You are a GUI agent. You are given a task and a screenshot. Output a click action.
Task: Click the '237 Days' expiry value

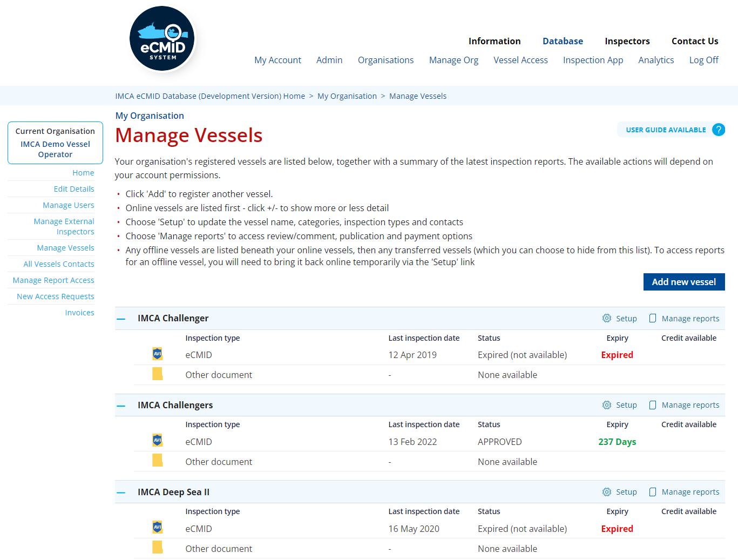click(617, 442)
